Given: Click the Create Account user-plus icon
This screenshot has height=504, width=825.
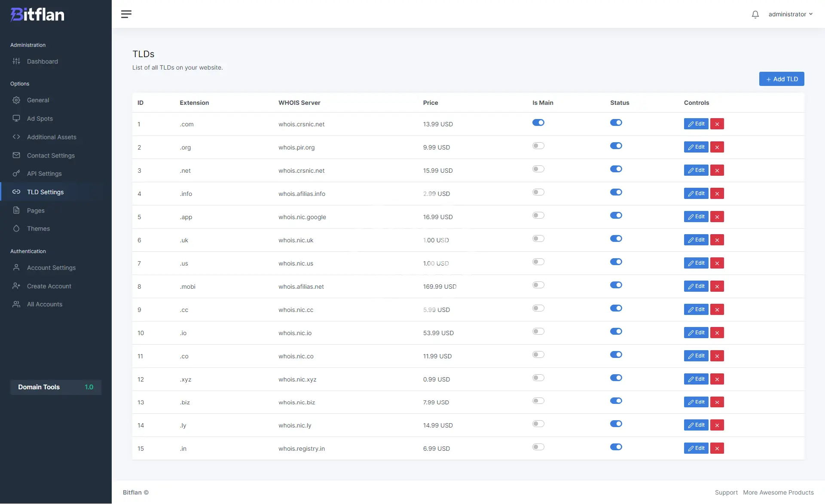Looking at the screenshot, I should [16, 286].
